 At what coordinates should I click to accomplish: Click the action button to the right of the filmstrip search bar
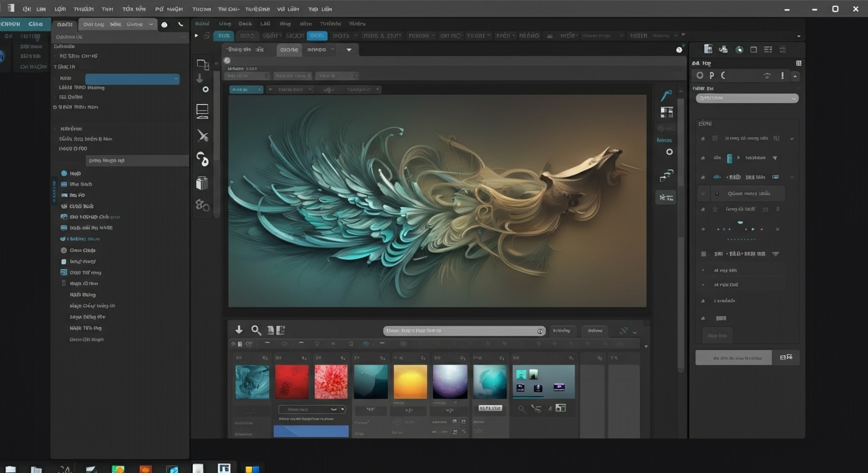(x=561, y=331)
